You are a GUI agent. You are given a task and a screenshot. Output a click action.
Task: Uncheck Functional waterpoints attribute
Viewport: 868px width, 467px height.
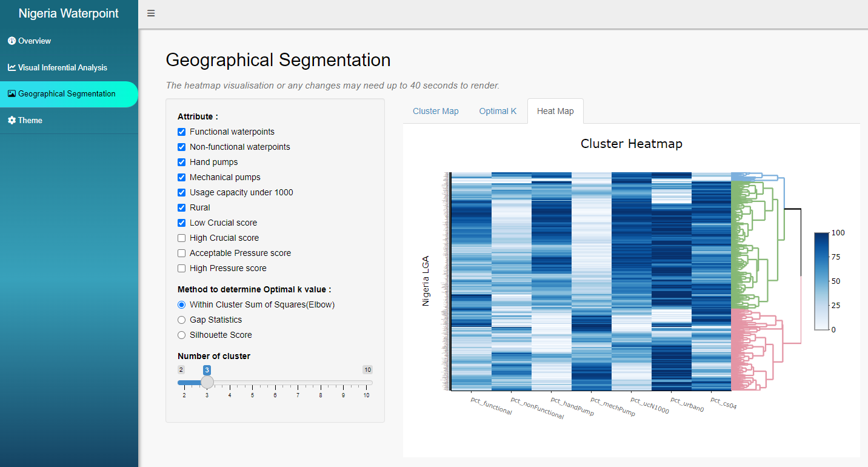click(x=181, y=132)
